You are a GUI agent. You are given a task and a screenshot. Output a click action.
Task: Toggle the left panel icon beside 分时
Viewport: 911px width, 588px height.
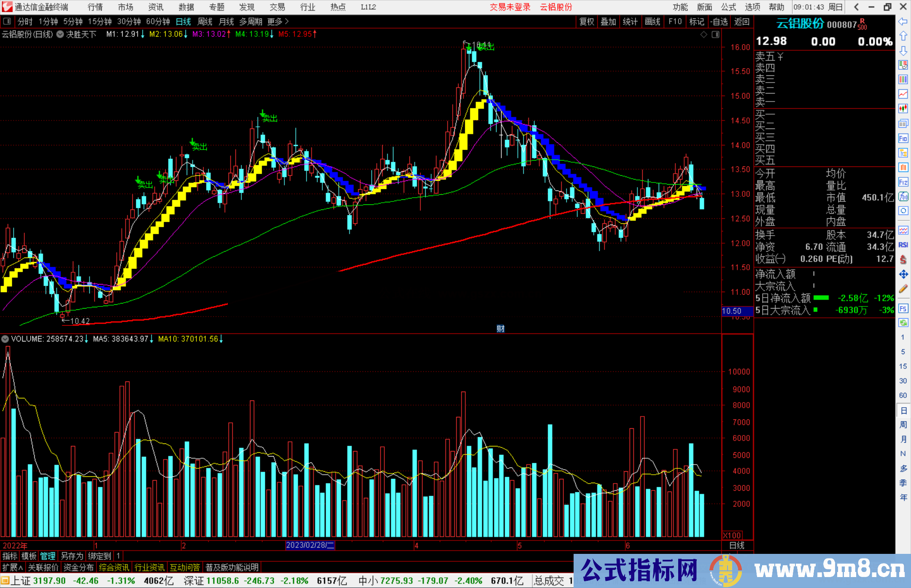click(x=7, y=21)
